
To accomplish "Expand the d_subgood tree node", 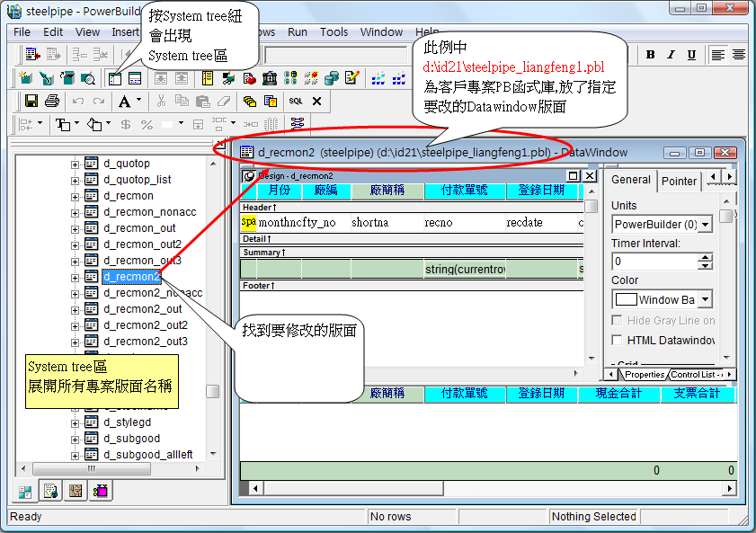I will pyautogui.click(x=75, y=440).
